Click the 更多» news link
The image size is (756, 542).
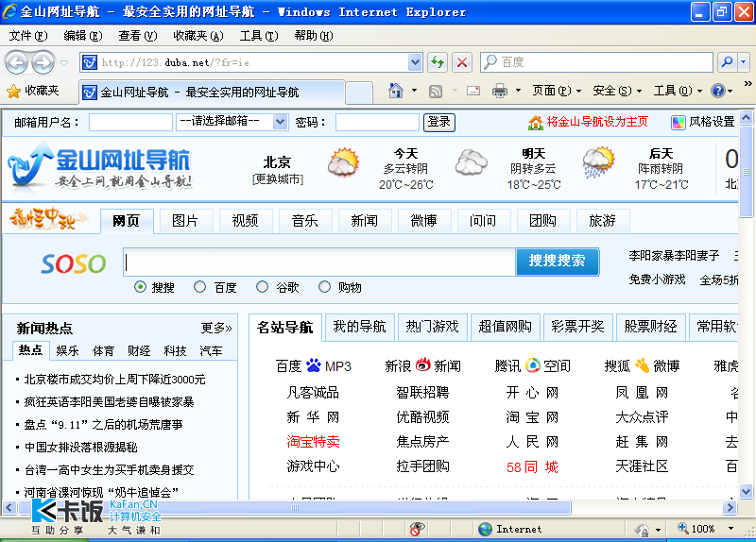(x=216, y=328)
